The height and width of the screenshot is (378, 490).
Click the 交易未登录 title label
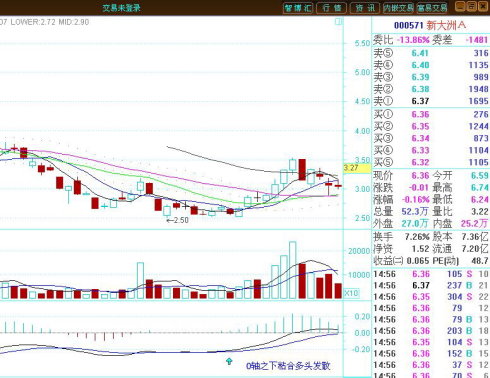pos(122,8)
